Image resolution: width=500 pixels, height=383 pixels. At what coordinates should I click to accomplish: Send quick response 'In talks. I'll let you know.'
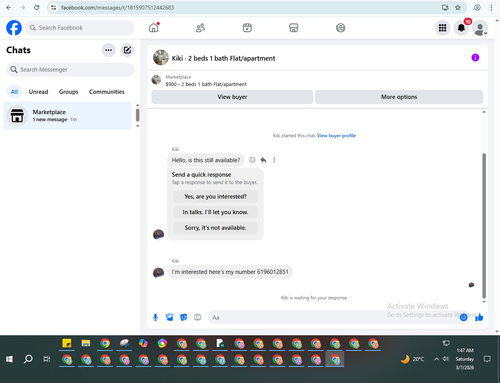tap(215, 212)
